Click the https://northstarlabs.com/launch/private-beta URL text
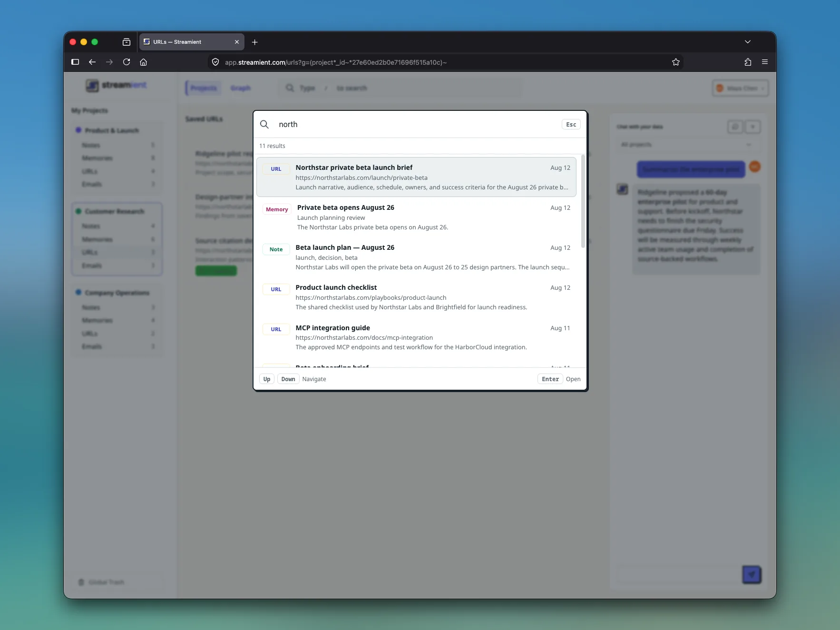This screenshot has height=630, width=840. [361, 177]
